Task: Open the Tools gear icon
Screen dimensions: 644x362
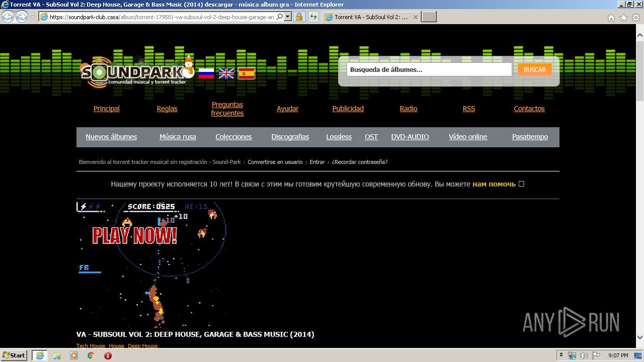Action: [636, 18]
